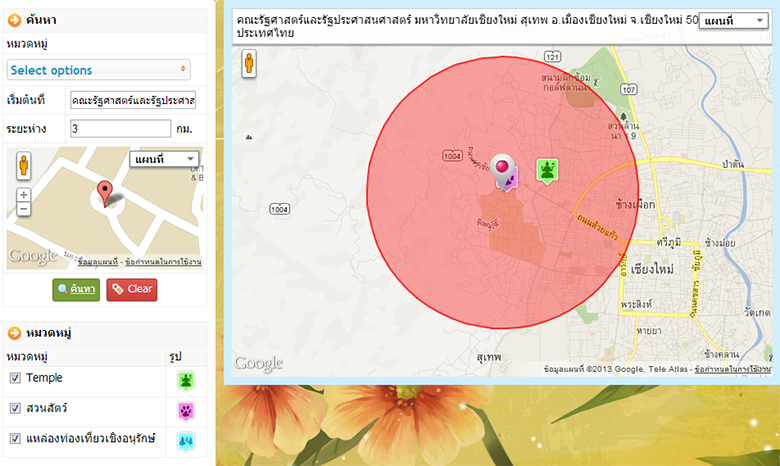Click the blue eco-tourism category icon
780x466 pixels.
[x=186, y=442]
